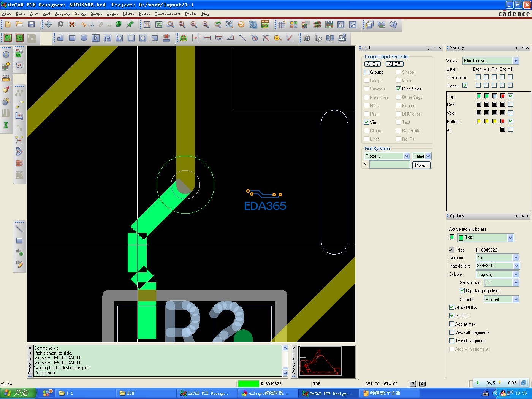Open the Bubble Hug only dropdown
The height and width of the screenshot is (399, 532).
pyautogui.click(x=516, y=274)
